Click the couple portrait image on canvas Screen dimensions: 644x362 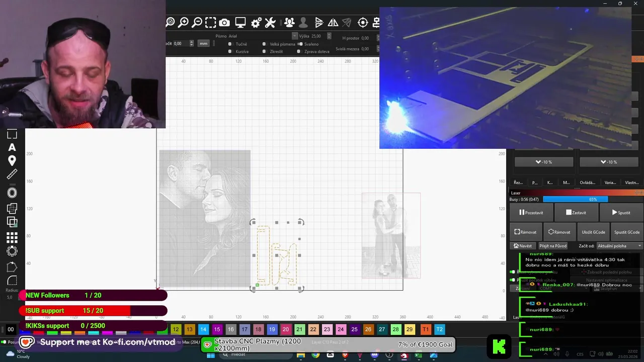coord(205,219)
